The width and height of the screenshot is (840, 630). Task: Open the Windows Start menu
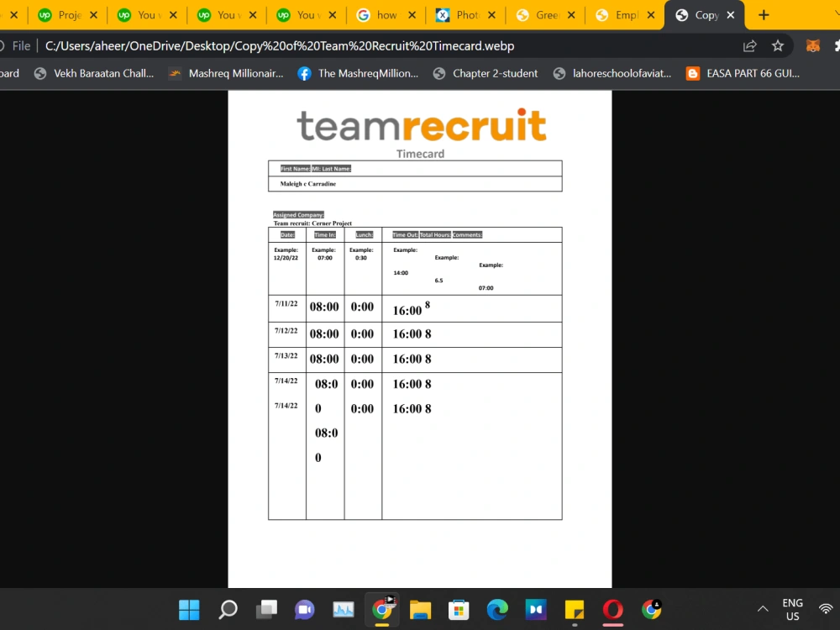coord(188,609)
